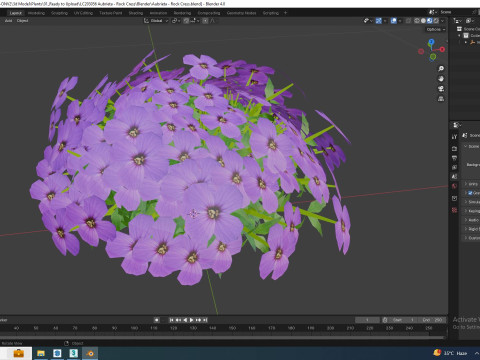Open the Render properties tab
The image size is (480, 360).
click(x=454, y=148)
